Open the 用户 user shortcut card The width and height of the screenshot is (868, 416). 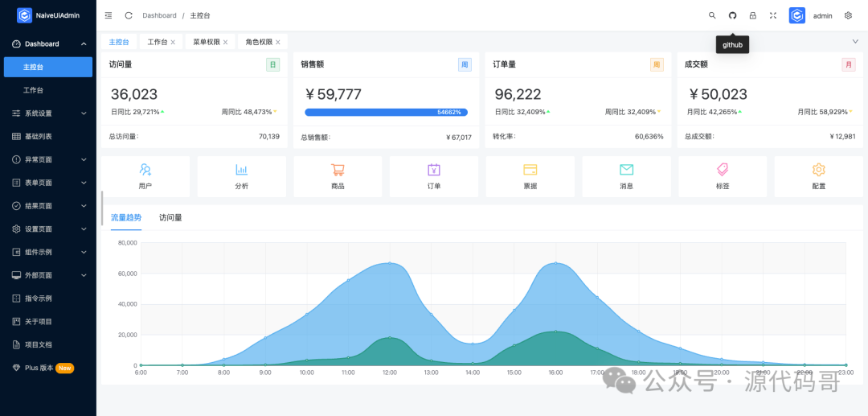[145, 176]
